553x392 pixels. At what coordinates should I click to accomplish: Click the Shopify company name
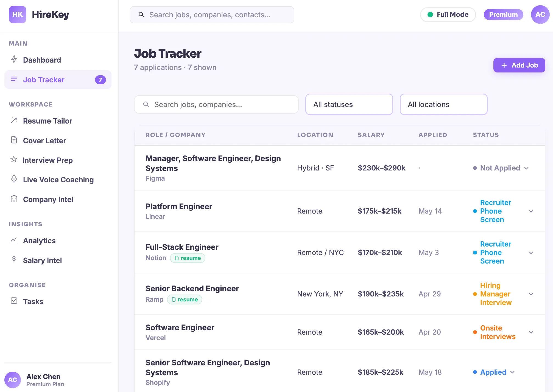158,383
